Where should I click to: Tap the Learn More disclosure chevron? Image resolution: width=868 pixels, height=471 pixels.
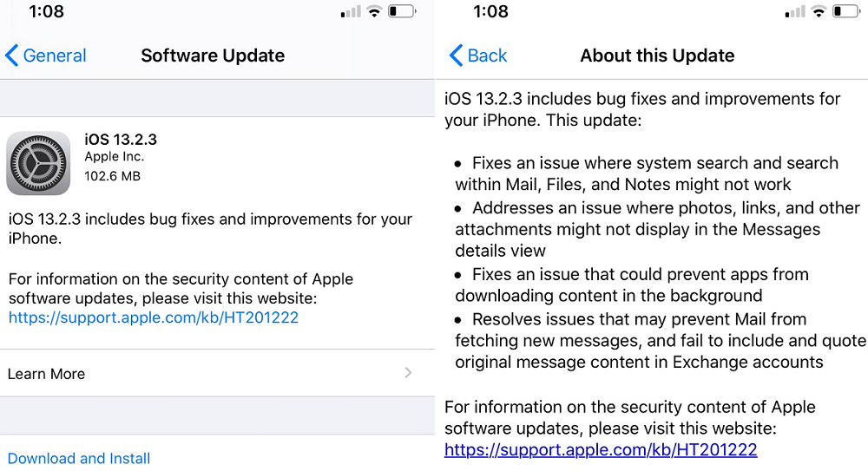pos(408,373)
